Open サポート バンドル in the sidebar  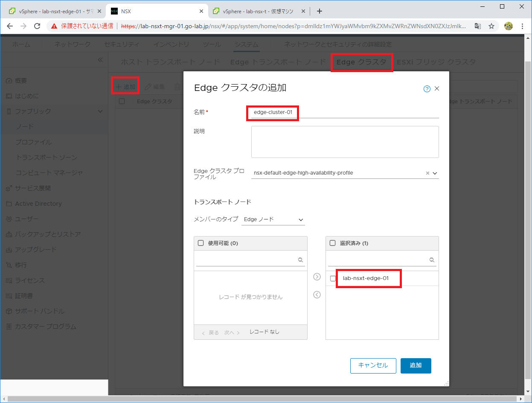[x=40, y=311]
